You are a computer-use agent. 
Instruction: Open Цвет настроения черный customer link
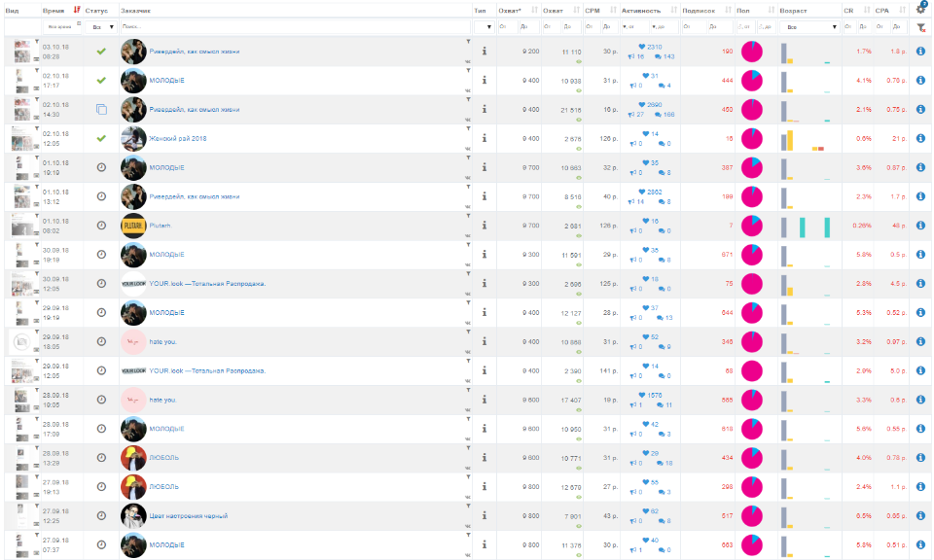tap(188, 516)
